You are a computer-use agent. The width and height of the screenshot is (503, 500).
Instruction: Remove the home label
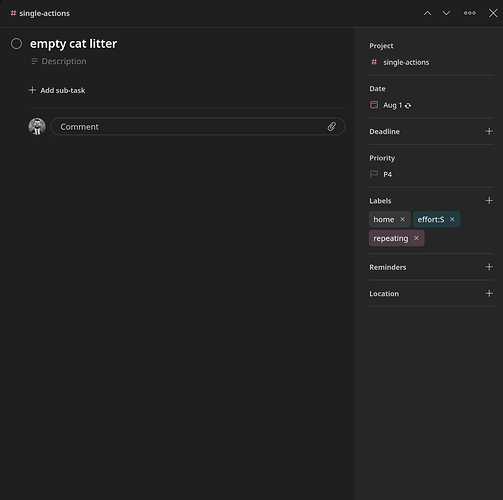coord(403,219)
